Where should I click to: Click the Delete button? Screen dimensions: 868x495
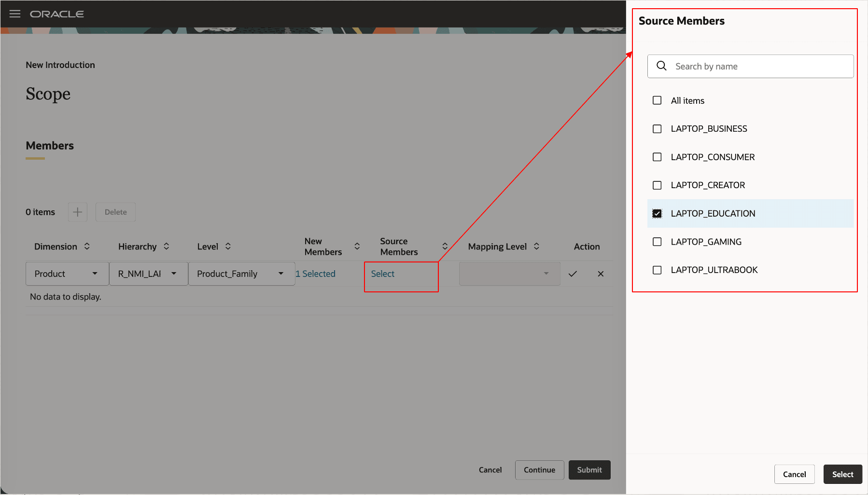tap(115, 212)
